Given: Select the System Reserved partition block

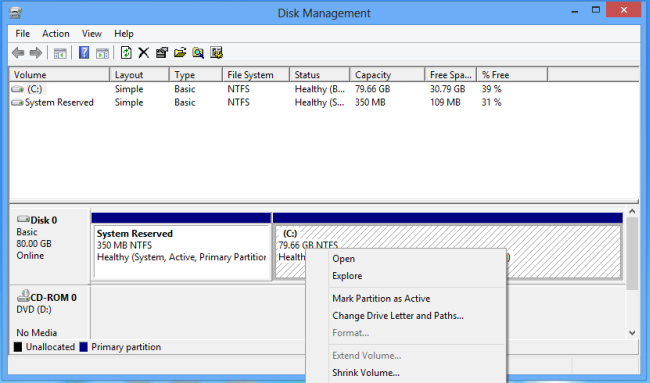Looking at the screenshot, I should point(182,252).
